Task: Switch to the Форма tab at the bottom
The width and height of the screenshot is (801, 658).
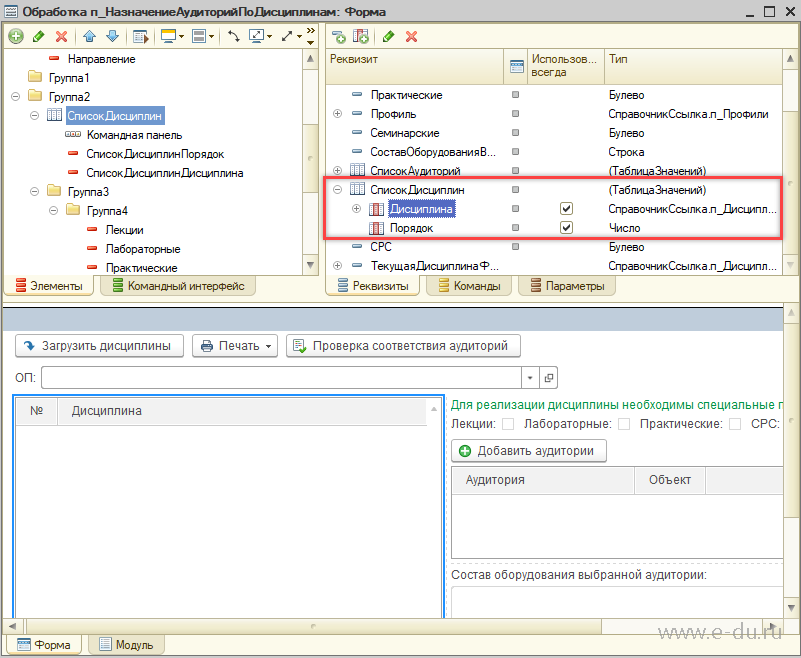Action: pos(43,645)
